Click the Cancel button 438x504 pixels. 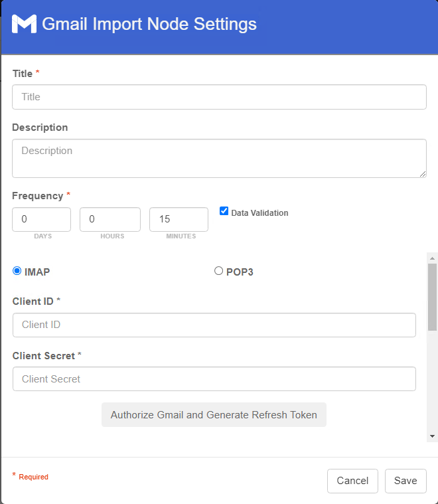pos(352,481)
